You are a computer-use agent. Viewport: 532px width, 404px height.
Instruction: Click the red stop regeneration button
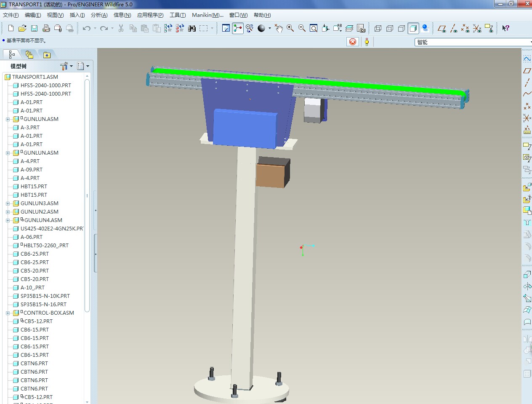tap(353, 41)
